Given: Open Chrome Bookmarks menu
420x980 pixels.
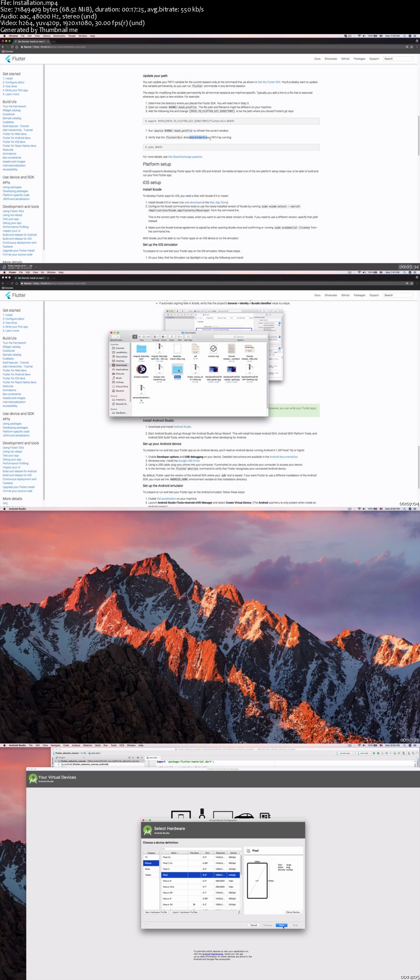Looking at the screenshot, I should [x=59, y=36].
